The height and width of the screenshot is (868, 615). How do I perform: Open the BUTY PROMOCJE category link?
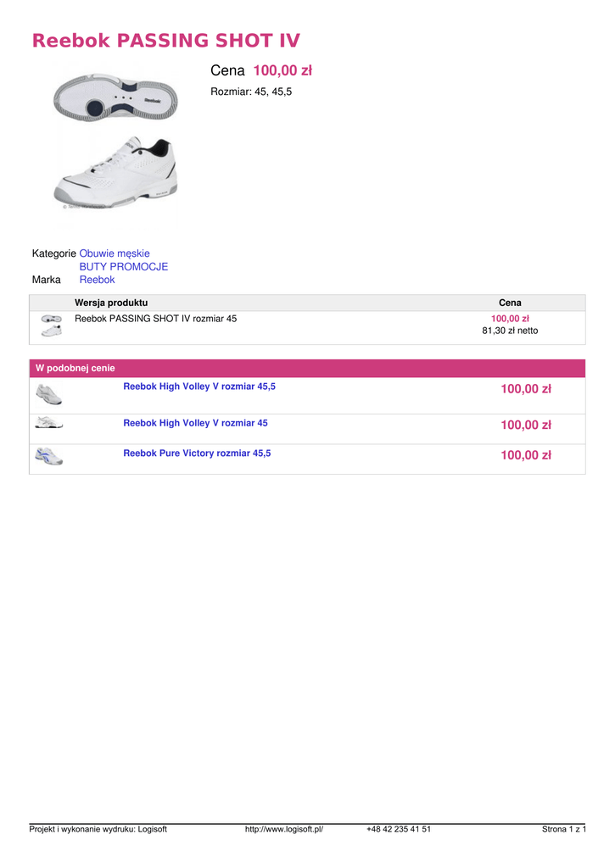(x=124, y=266)
